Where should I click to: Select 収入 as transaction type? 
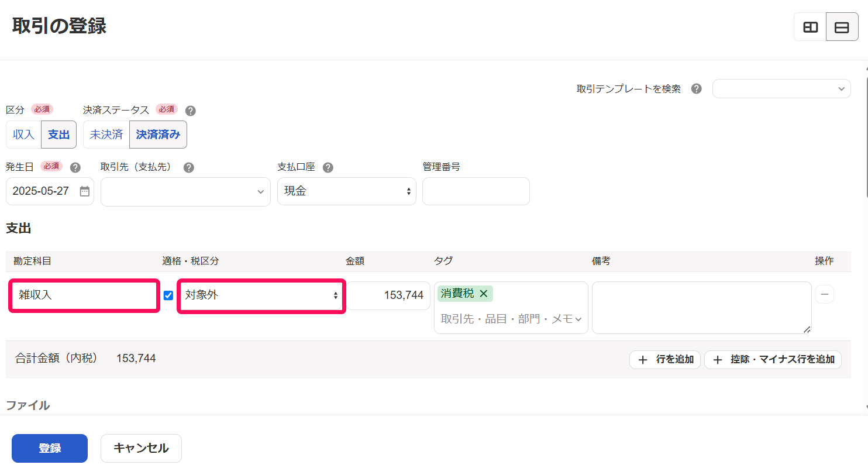point(23,135)
